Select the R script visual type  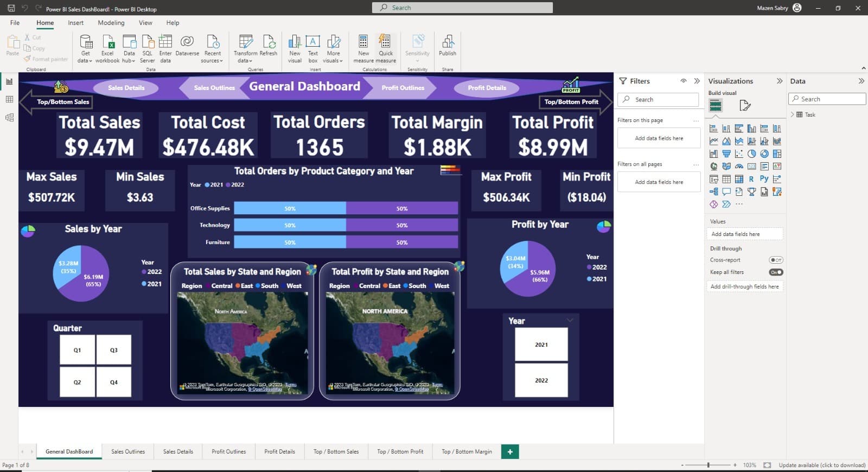(x=751, y=178)
